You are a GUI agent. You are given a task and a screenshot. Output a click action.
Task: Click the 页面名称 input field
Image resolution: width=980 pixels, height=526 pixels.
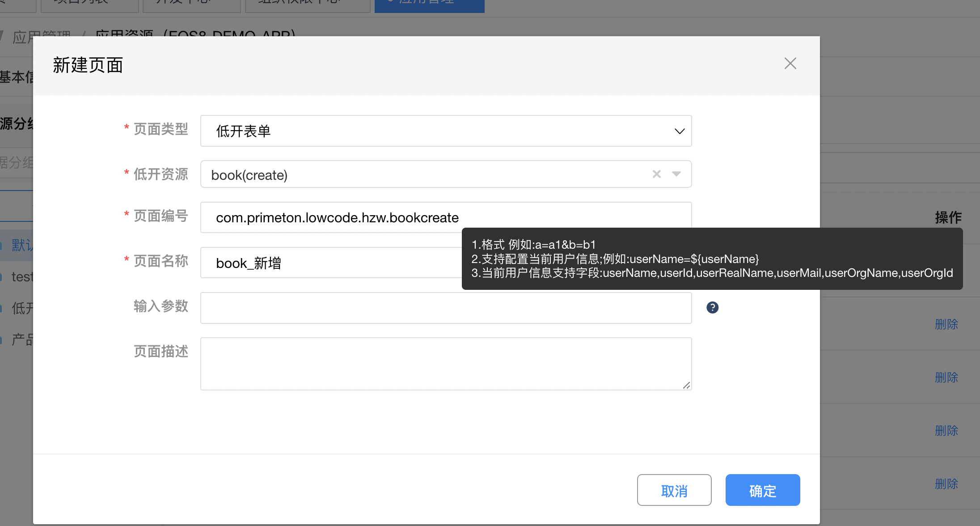[x=331, y=263]
